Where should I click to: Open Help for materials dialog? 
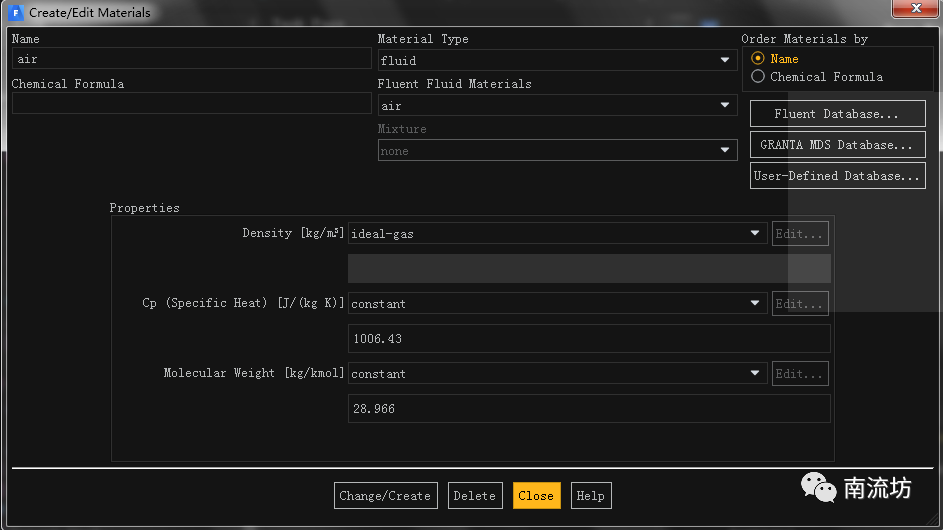pos(590,496)
